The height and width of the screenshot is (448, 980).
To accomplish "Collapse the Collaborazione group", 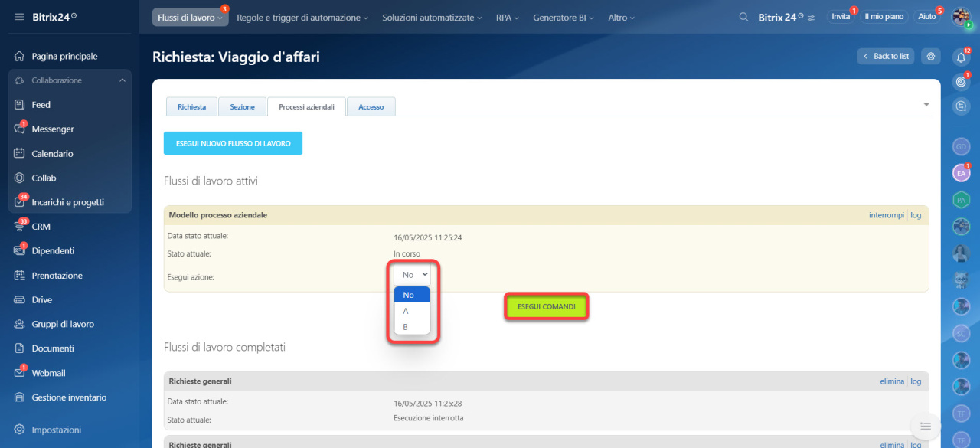I will tap(122, 80).
